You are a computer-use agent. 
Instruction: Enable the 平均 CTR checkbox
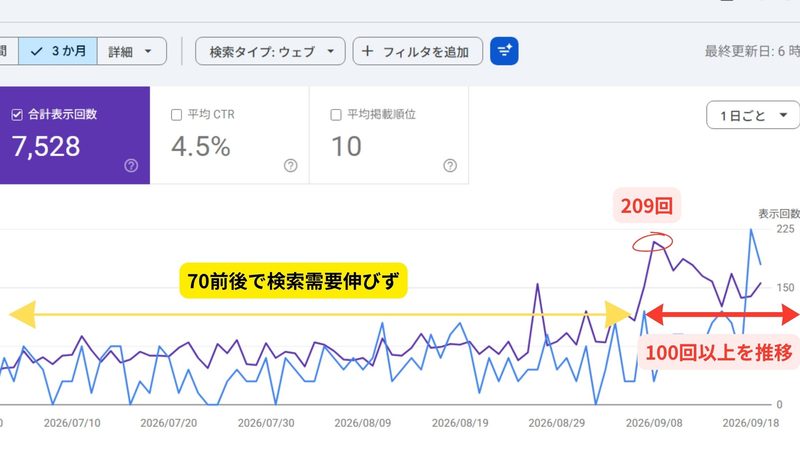177,115
